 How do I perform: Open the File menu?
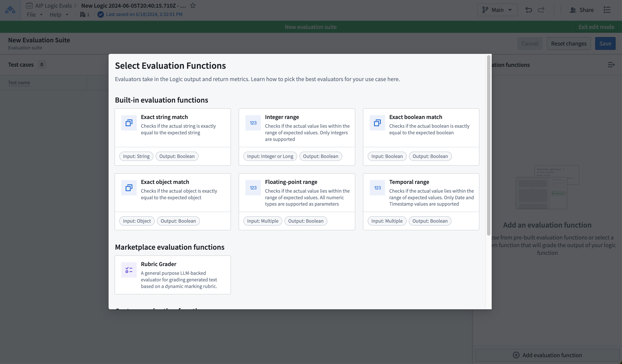click(x=34, y=14)
